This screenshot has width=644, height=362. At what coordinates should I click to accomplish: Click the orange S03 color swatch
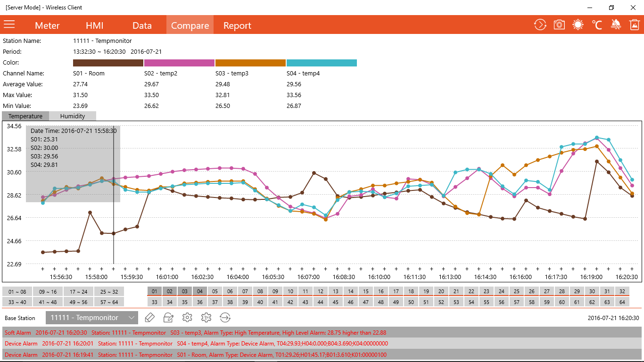click(250, 63)
